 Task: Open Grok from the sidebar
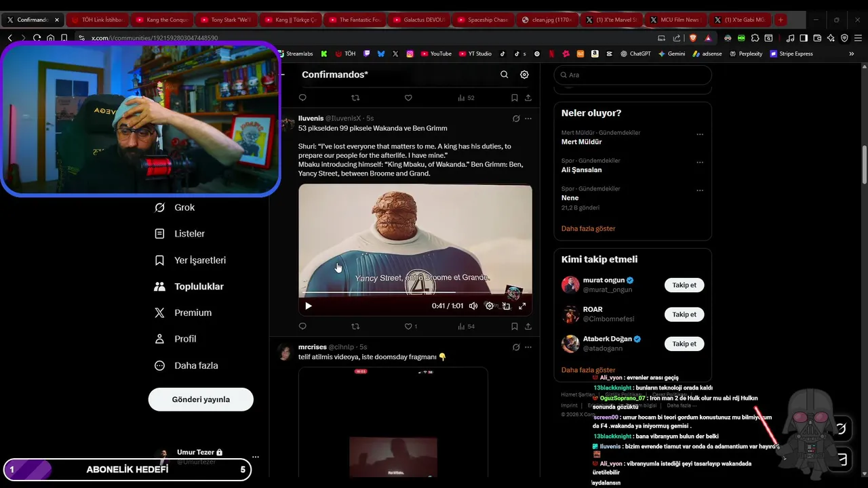pos(175,207)
